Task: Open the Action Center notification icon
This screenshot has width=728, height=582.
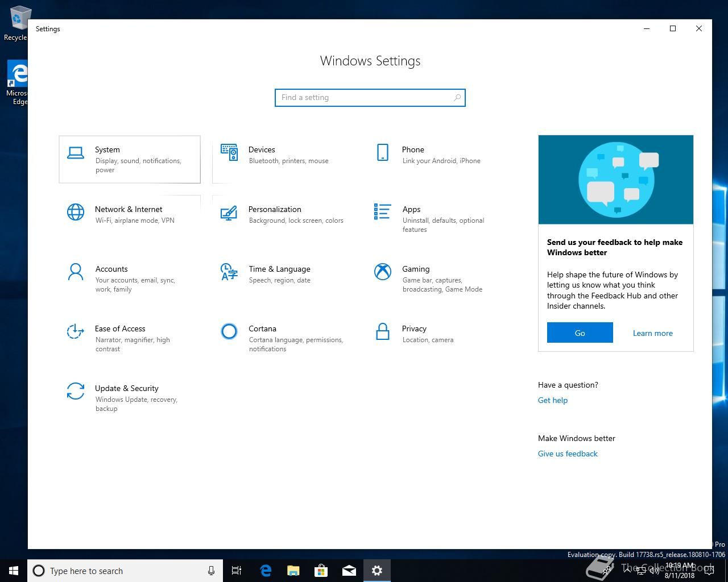Action: click(x=709, y=571)
